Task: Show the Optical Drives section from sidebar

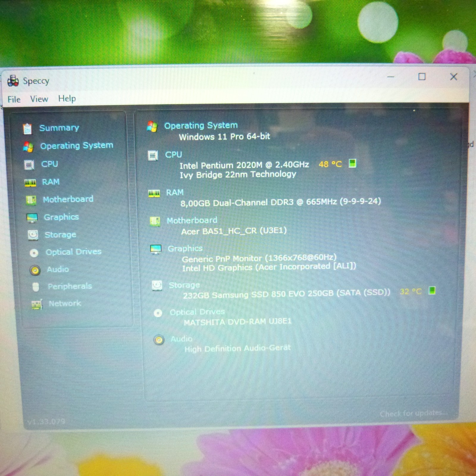Action: (73, 252)
